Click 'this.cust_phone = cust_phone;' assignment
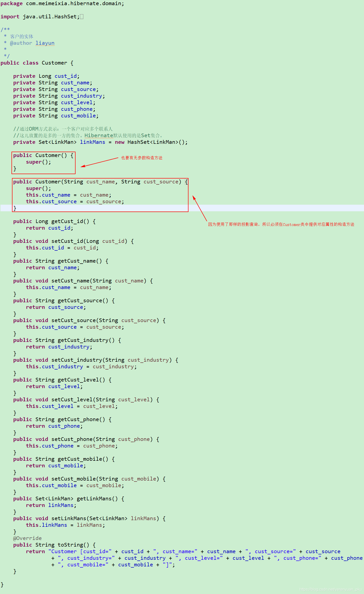The height and width of the screenshot is (594, 364). (x=72, y=446)
